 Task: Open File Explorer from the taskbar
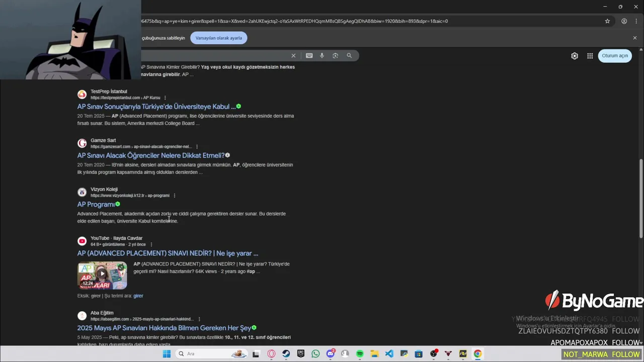374,354
